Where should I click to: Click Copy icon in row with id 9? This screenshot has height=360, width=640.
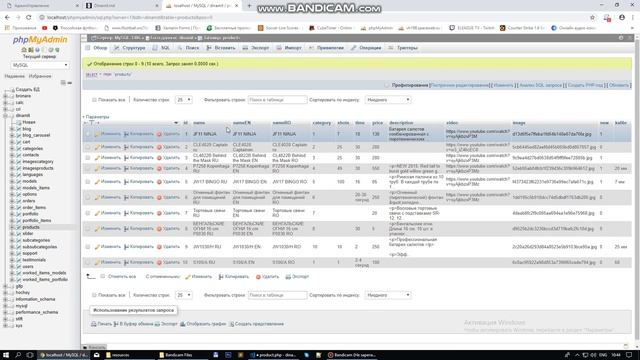(127, 247)
